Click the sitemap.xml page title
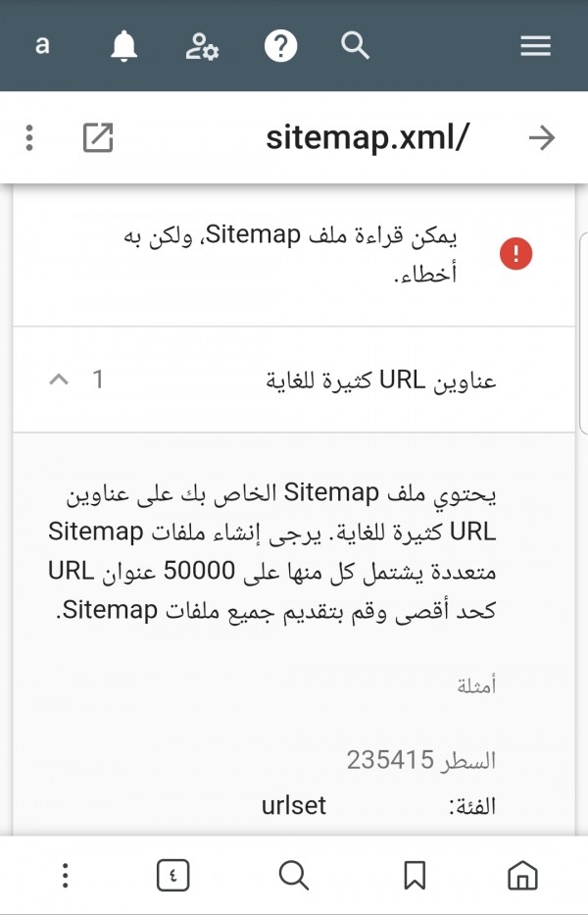 (x=367, y=138)
